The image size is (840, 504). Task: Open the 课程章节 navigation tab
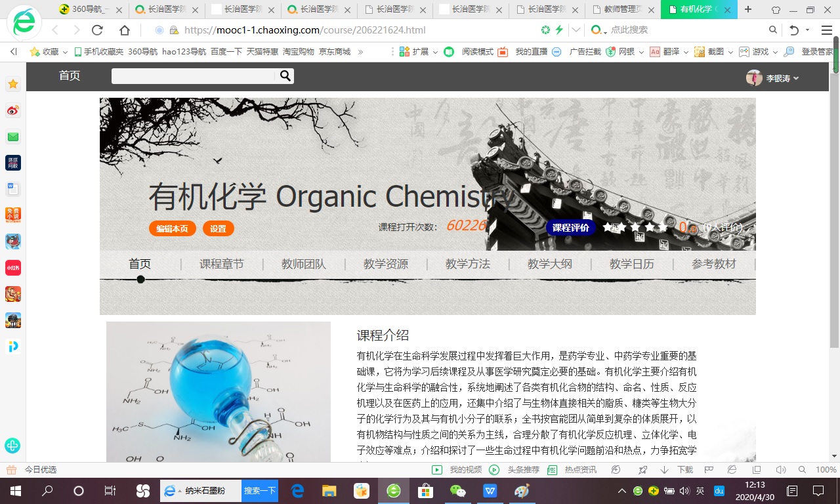pyautogui.click(x=222, y=264)
